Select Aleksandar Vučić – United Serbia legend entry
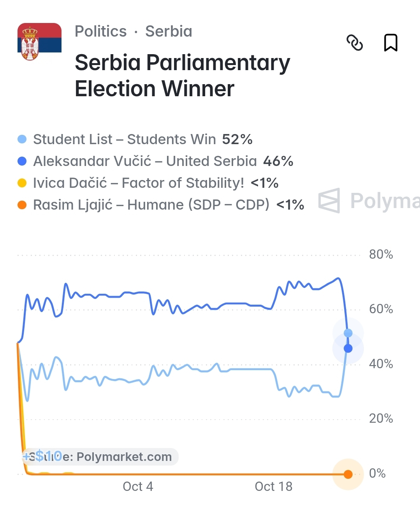Screen dimensions: 420x510 click(155, 161)
